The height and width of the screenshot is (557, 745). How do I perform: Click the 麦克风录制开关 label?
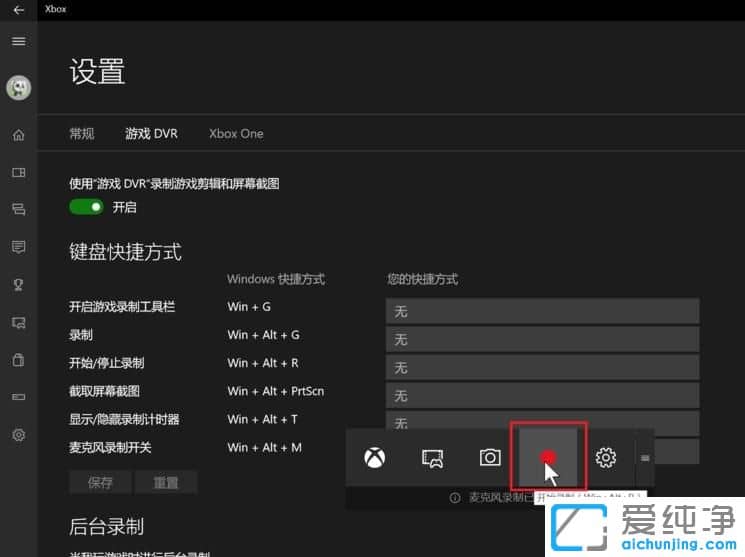(110, 447)
